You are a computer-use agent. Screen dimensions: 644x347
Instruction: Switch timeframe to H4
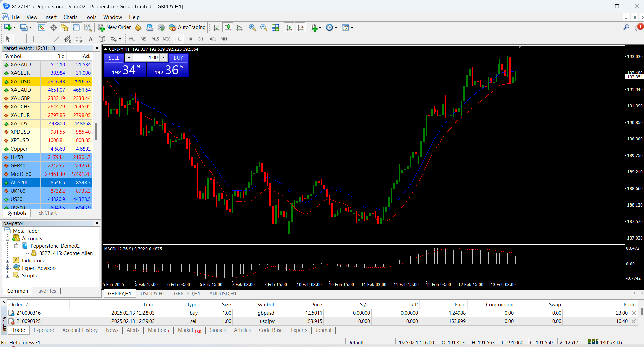point(189,39)
